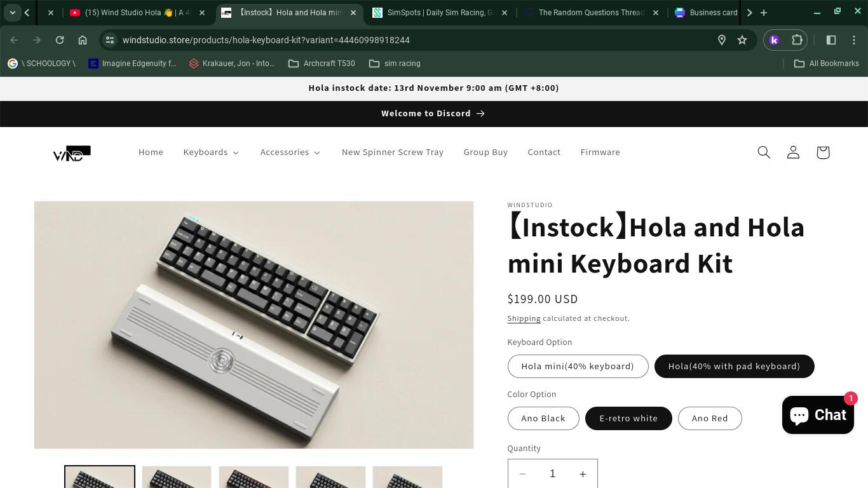Expand the Keyboards menu
Image resolution: width=868 pixels, height=488 pixels.
point(211,152)
